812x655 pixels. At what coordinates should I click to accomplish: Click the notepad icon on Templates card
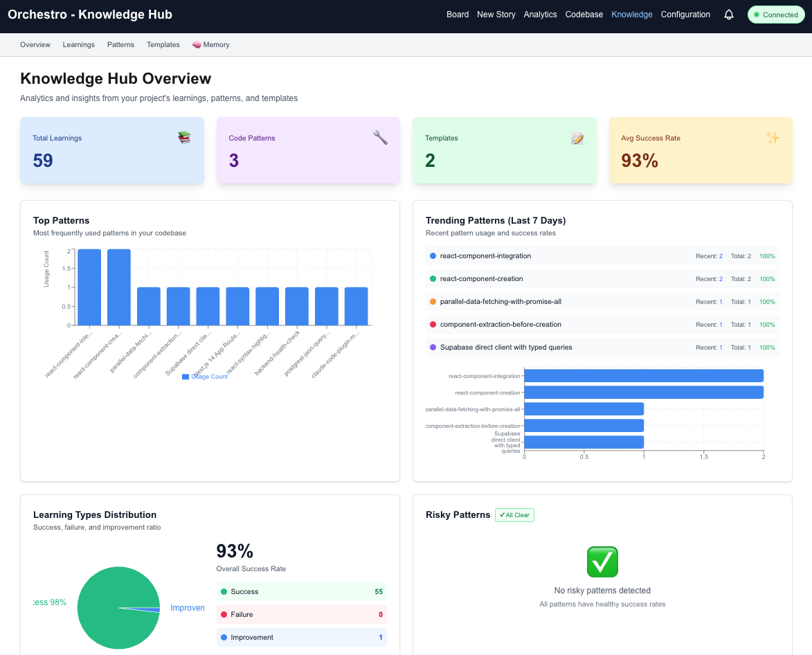[577, 138]
